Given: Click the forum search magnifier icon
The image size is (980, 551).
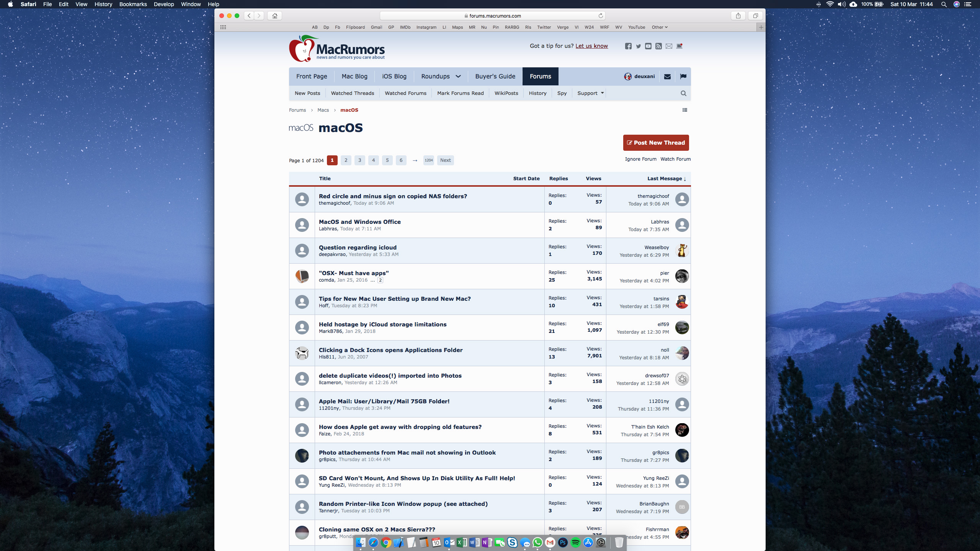Looking at the screenshot, I should [683, 93].
